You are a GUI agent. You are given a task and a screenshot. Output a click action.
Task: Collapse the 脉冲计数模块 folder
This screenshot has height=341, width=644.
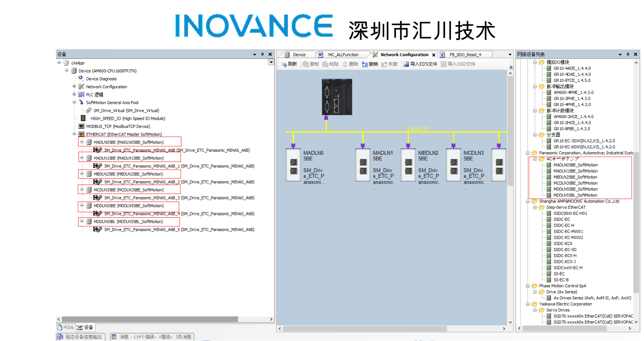535,111
